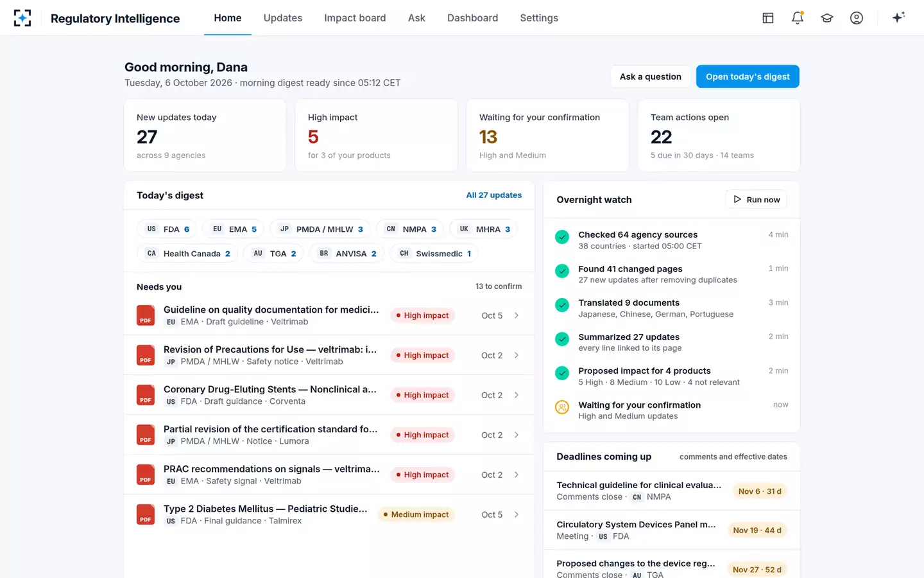Viewport: 924px width, 578px height.
Task: Open the user profile icon
Action: 857,18
